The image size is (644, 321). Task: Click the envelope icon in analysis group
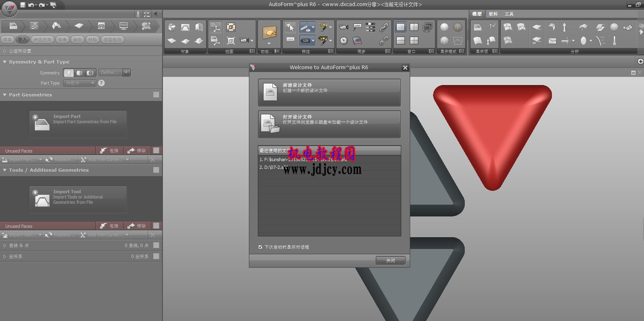tap(552, 41)
